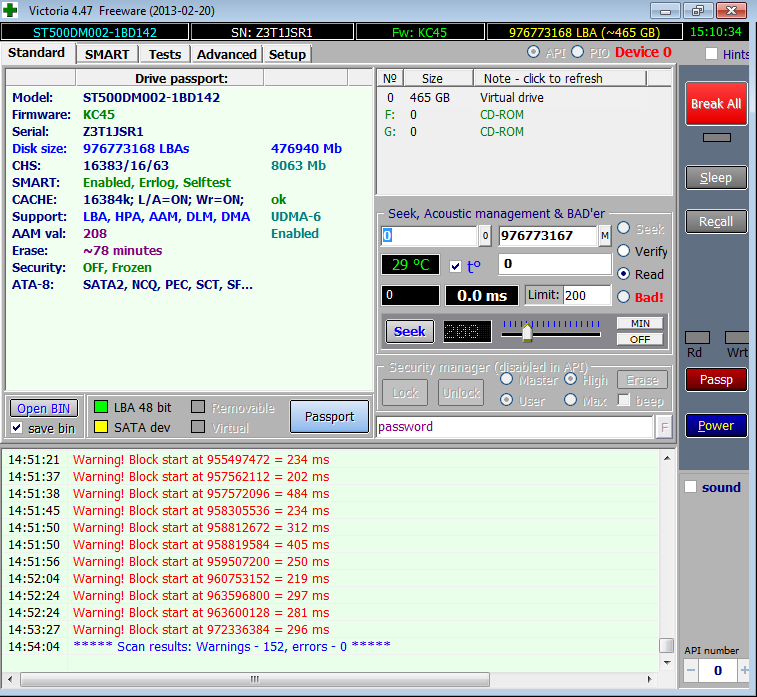Image resolution: width=757 pixels, height=697 pixels.
Task: Uncheck the save bin checkbox
Action: pos(16,428)
